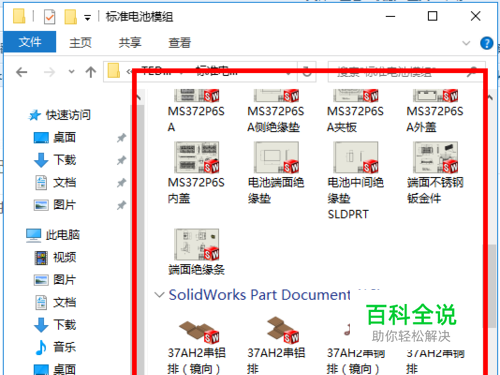The height and width of the screenshot is (375, 500).
Task: Click the file list vertical scrollbar thumb
Action: point(492,286)
